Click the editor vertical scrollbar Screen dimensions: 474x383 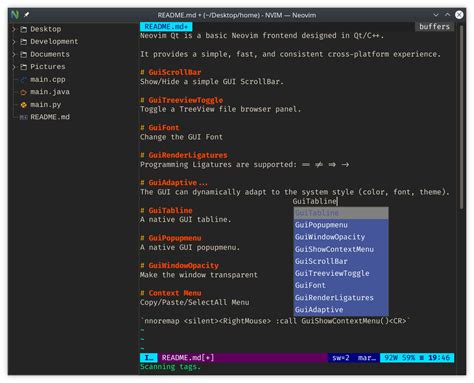point(461,117)
